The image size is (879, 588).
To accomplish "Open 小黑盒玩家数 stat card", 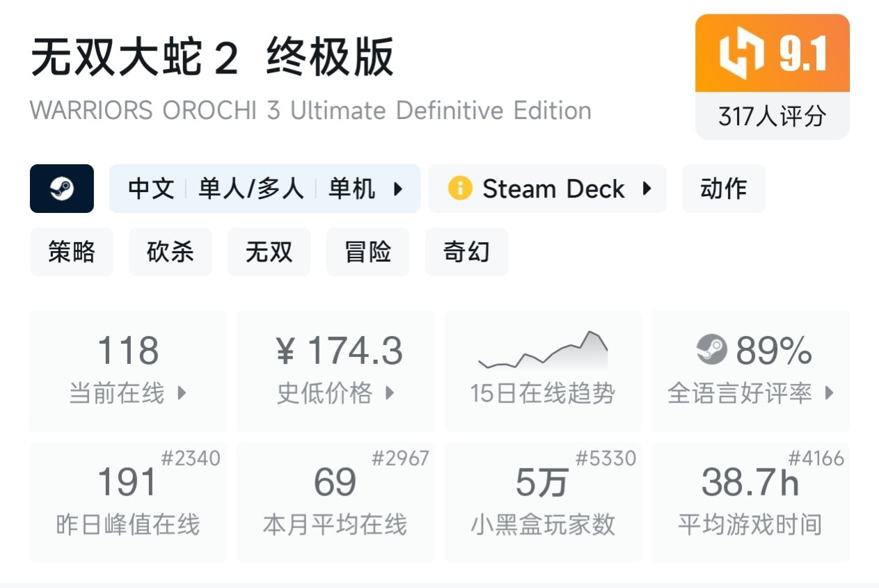I will coord(543,502).
